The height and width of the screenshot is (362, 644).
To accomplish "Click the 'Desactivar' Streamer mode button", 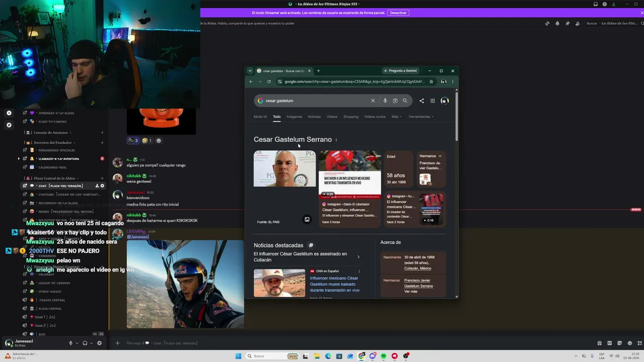I will point(398,13).
